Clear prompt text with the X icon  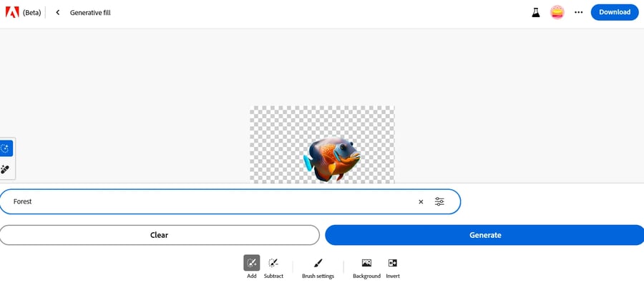click(421, 201)
